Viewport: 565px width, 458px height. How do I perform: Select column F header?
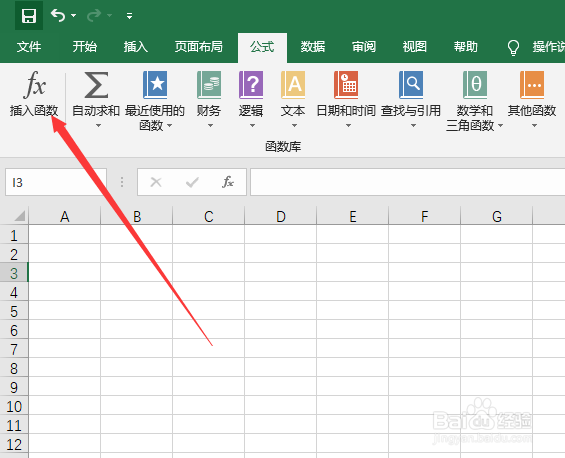pos(425,216)
